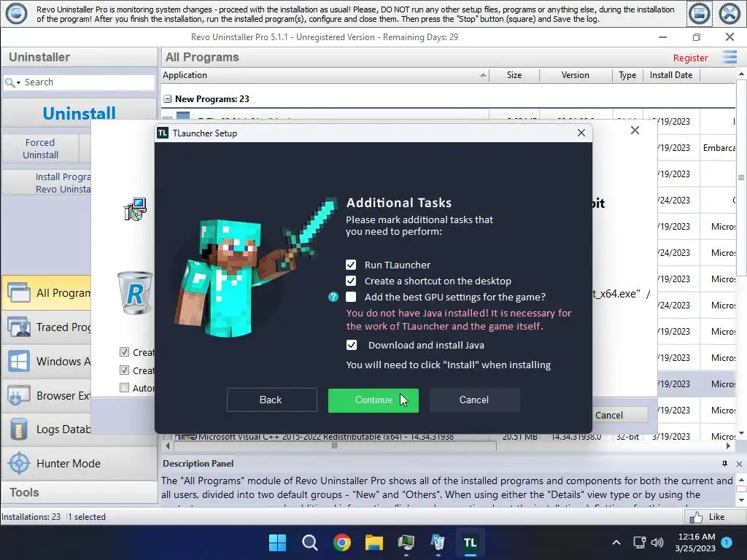This screenshot has height=560, width=747.
Task: Toggle the first checked Creat option in the Revo dialog
Action: pos(124,352)
